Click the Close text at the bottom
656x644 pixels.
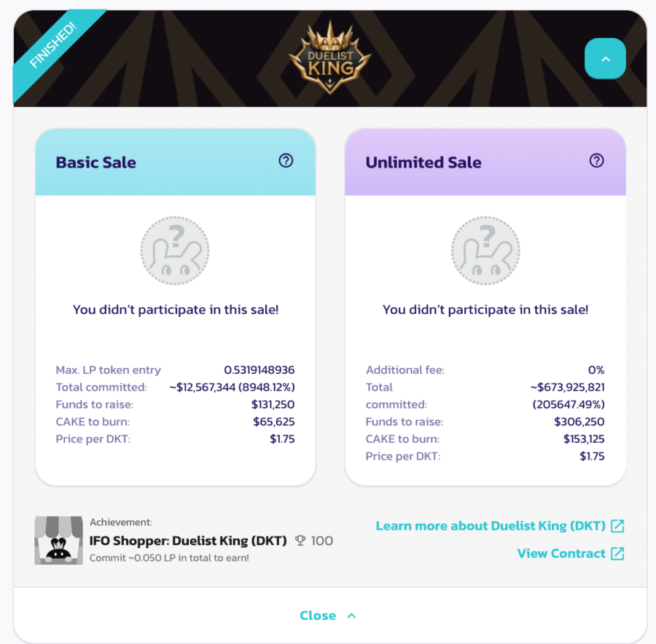coord(318,616)
